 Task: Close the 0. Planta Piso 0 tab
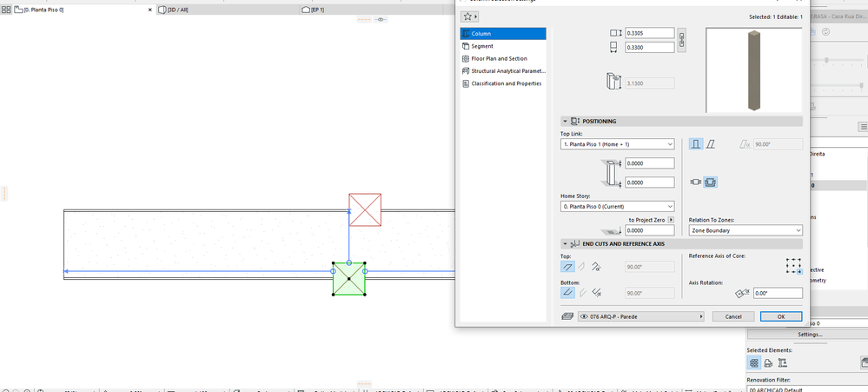(x=149, y=10)
